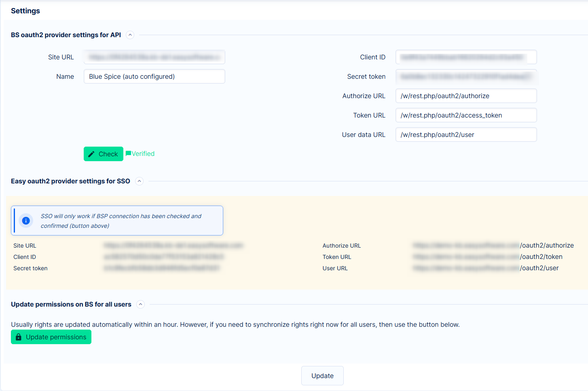Image resolution: width=588 pixels, height=391 pixels.
Task: Click the Update button at bottom
Action: tap(322, 376)
